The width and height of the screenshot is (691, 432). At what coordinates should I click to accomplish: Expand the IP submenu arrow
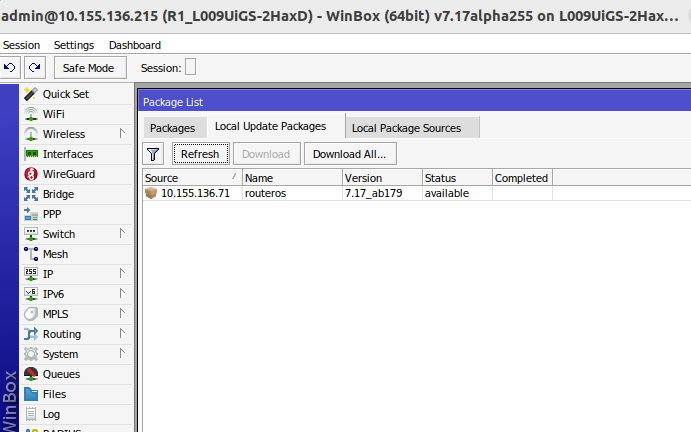click(x=122, y=274)
